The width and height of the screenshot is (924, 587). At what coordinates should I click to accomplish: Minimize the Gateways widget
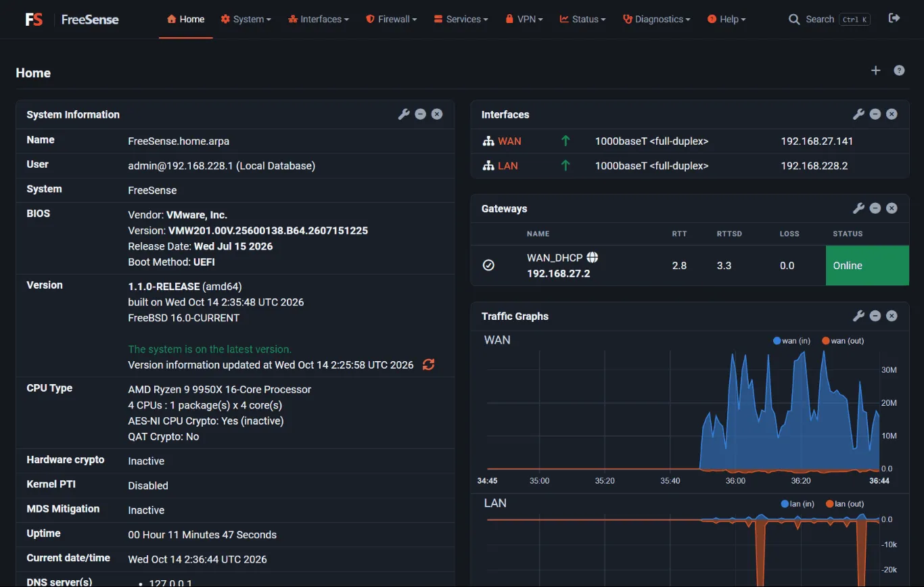tap(875, 208)
